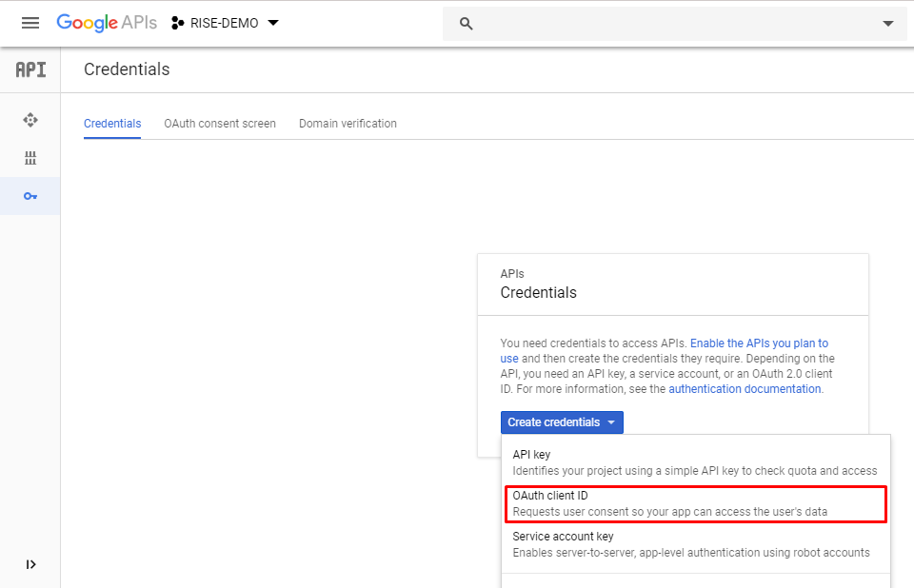This screenshot has height=588, width=914.
Task: Click the Credentials page heading
Action: click(127, 69)
